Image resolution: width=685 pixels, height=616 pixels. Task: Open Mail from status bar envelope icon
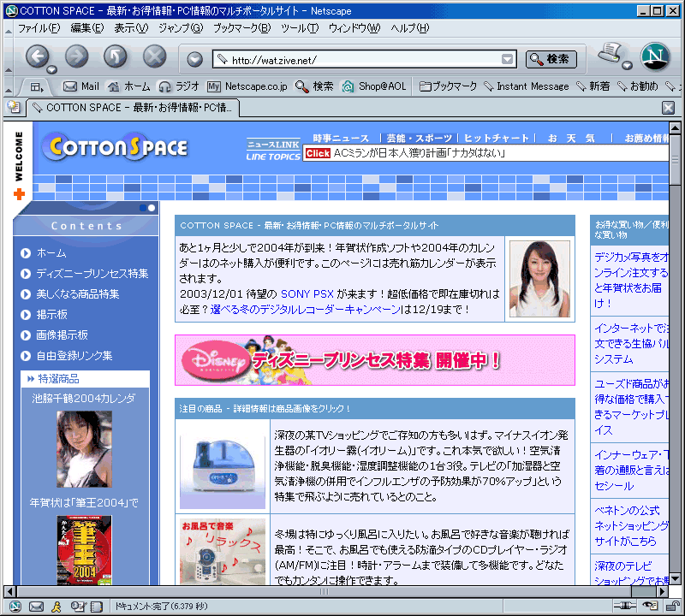(36, 607)
